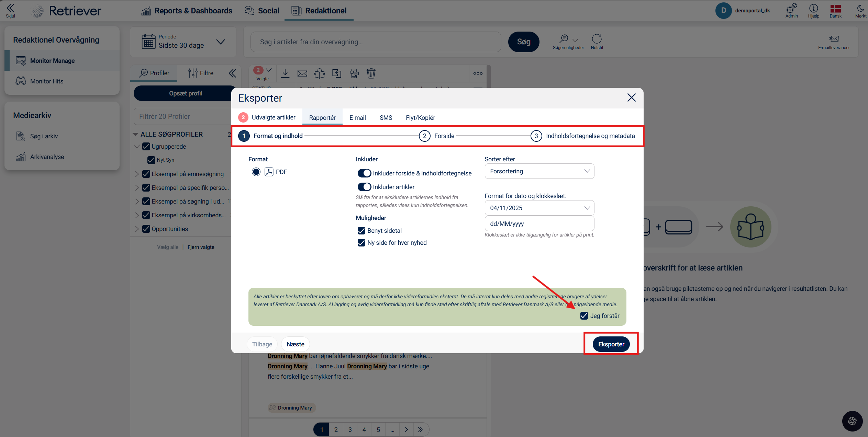Click the Næste button
Image resolution: width=868 pixels, height=437 pixels.
pyautogui.click(x=295, y=344)
